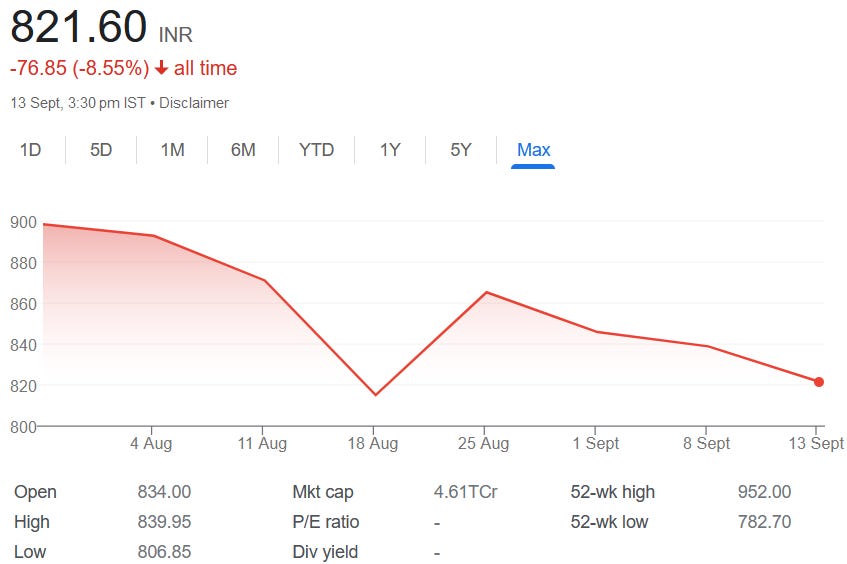Click the High label
The image size is (847, 564).
pos(32,522)
